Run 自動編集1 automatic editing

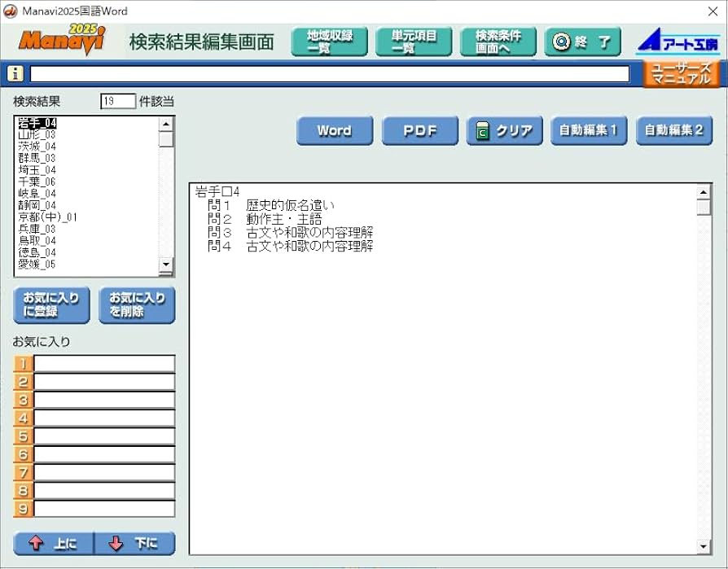tap(590, 129)
